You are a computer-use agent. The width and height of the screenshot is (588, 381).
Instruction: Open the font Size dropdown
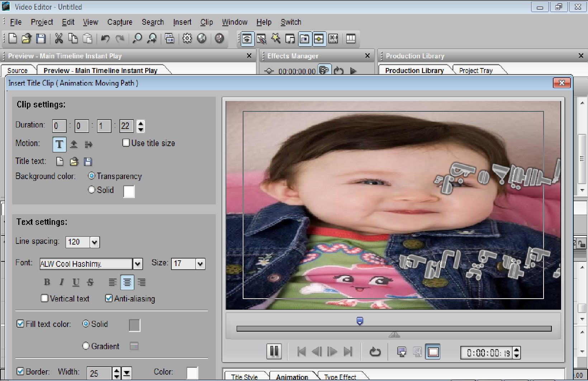pos(200,264)
